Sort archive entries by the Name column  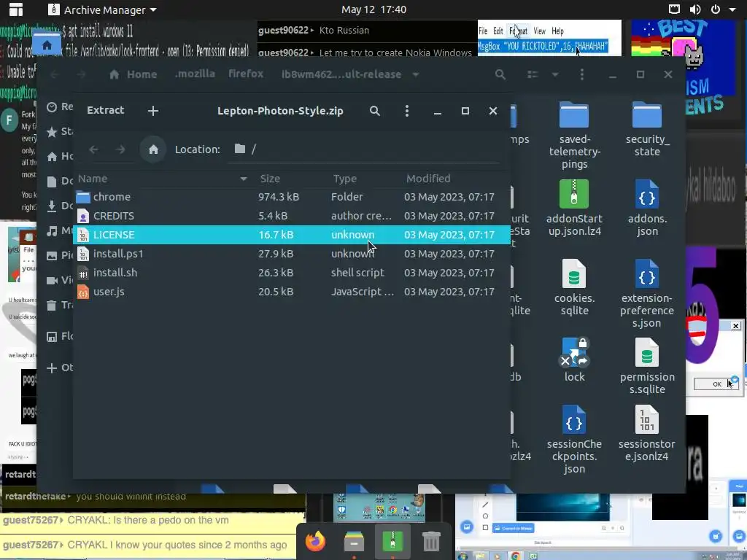pos(163,179)
